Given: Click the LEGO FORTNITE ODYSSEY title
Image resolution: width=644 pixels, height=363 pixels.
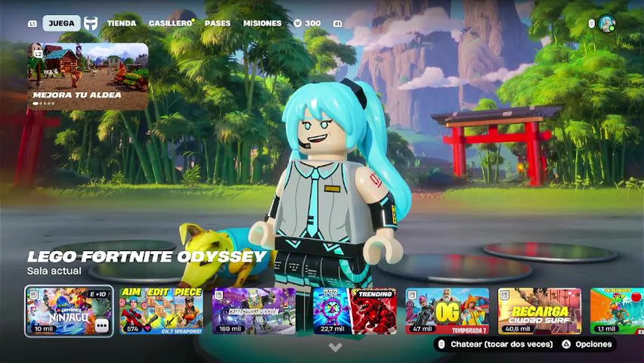Looking at the screenshot, I should [147, 256].
